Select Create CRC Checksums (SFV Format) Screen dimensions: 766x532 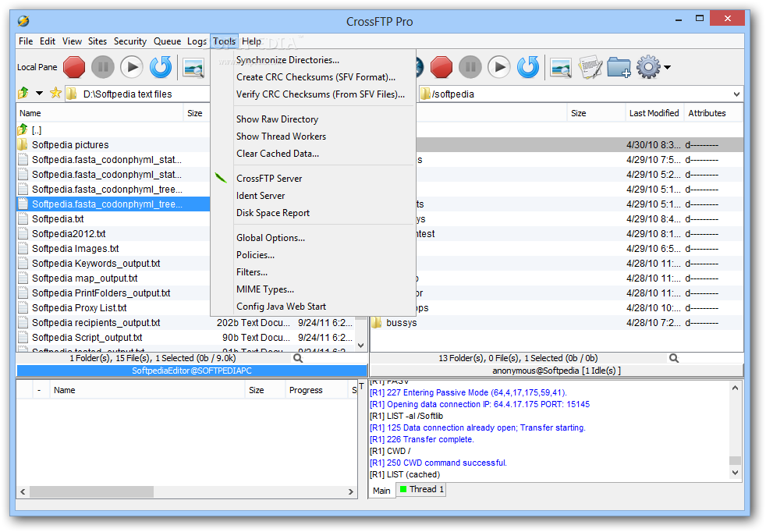point(313,77)
